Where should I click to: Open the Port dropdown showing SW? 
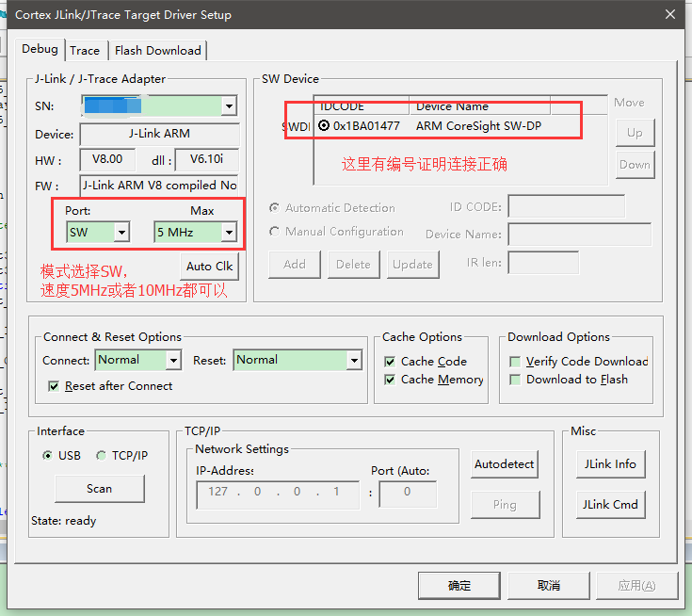point(121,232)
